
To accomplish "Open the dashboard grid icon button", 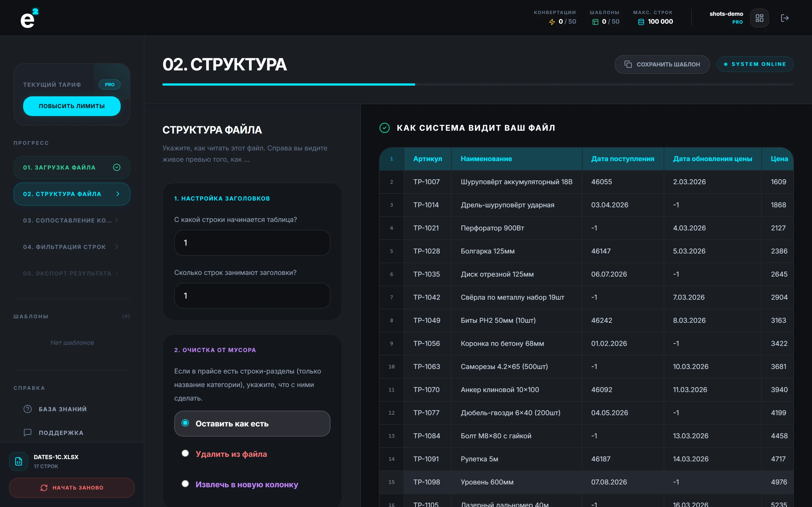I will tap(759, 18).
